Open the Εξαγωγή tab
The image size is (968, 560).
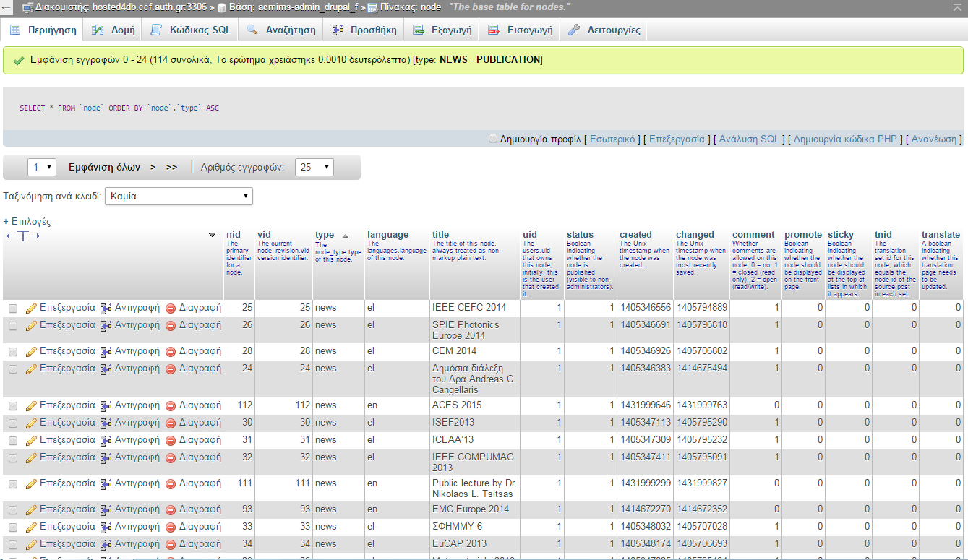click(442, 30)
